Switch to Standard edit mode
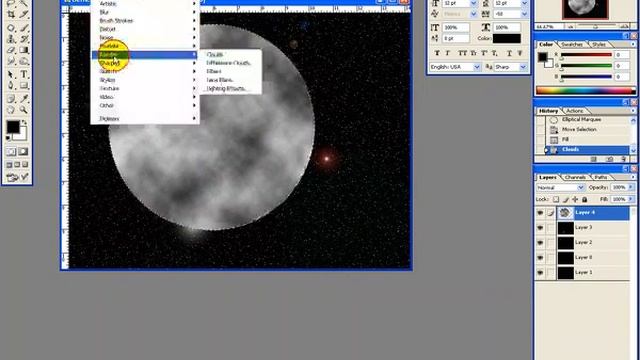This screenshot has height=360, width=640. point(11,152)
